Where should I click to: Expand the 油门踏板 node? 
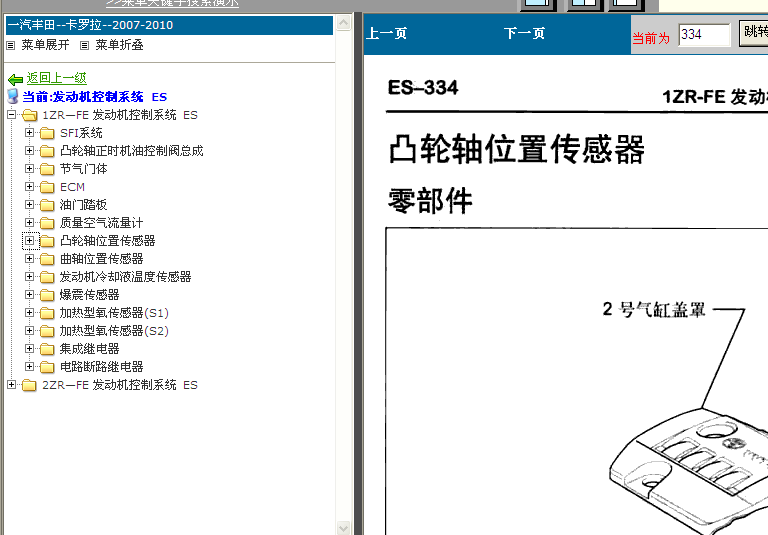pos(29,204)
